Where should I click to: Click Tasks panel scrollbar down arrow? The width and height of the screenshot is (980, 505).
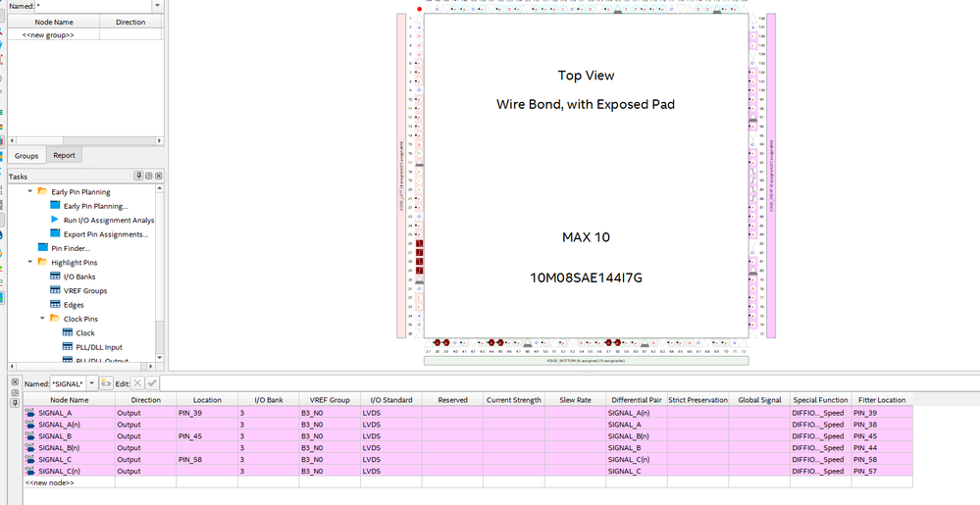click(x=159, y=357)
